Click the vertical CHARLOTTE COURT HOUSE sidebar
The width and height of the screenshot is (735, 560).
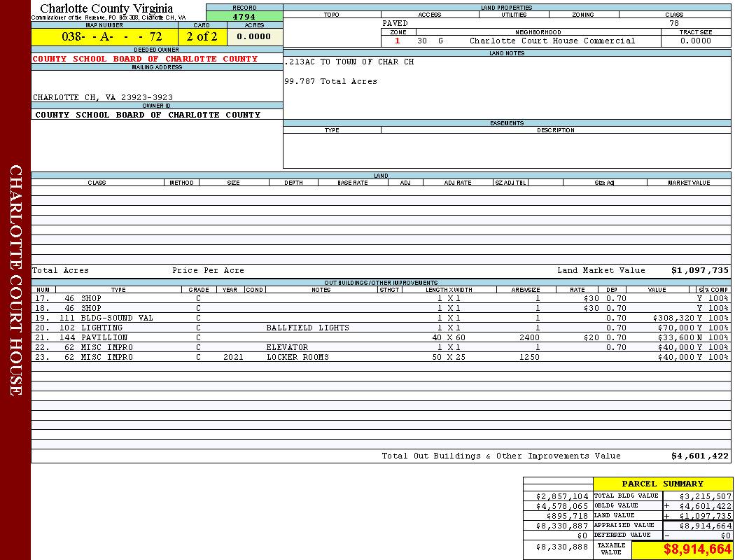(15, 280)
